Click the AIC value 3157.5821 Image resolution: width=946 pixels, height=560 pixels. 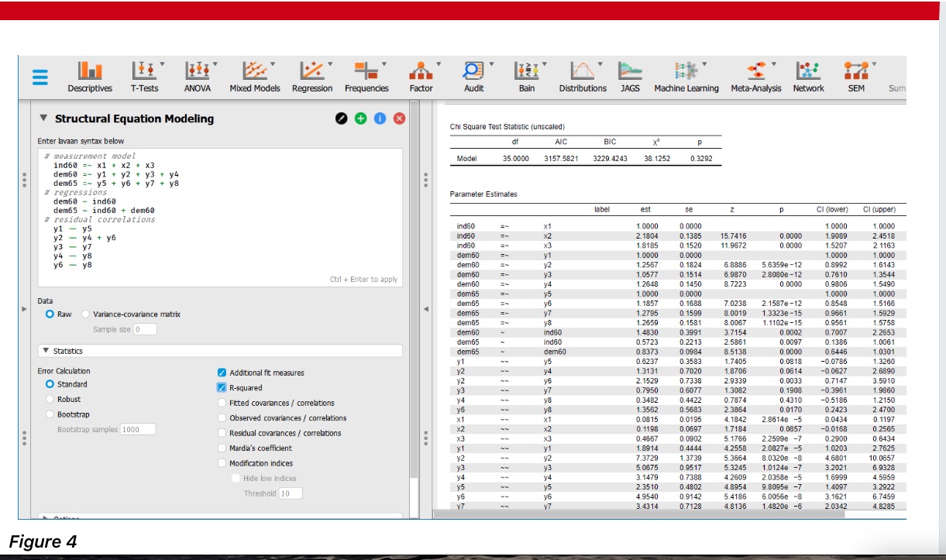click(562, 158)
